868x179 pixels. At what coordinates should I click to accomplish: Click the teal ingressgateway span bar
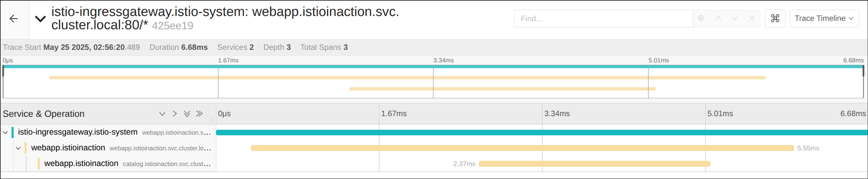click(542, 133)
